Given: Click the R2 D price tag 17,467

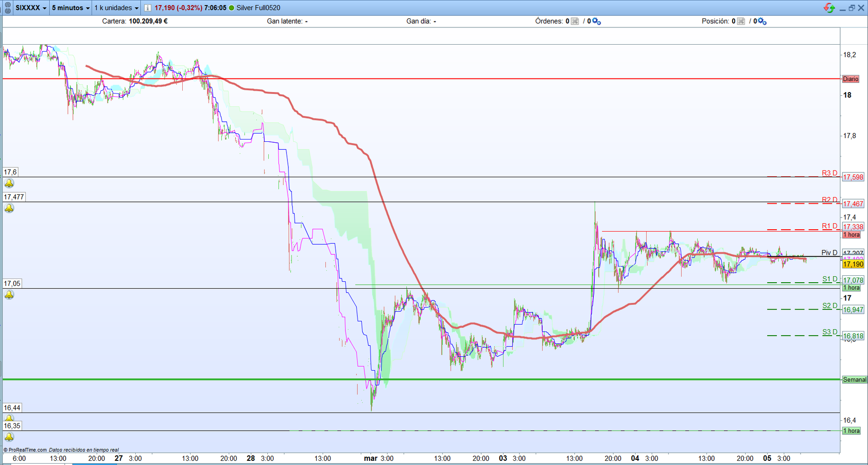Looking at the screenshot, I should [x=853, y=204].
